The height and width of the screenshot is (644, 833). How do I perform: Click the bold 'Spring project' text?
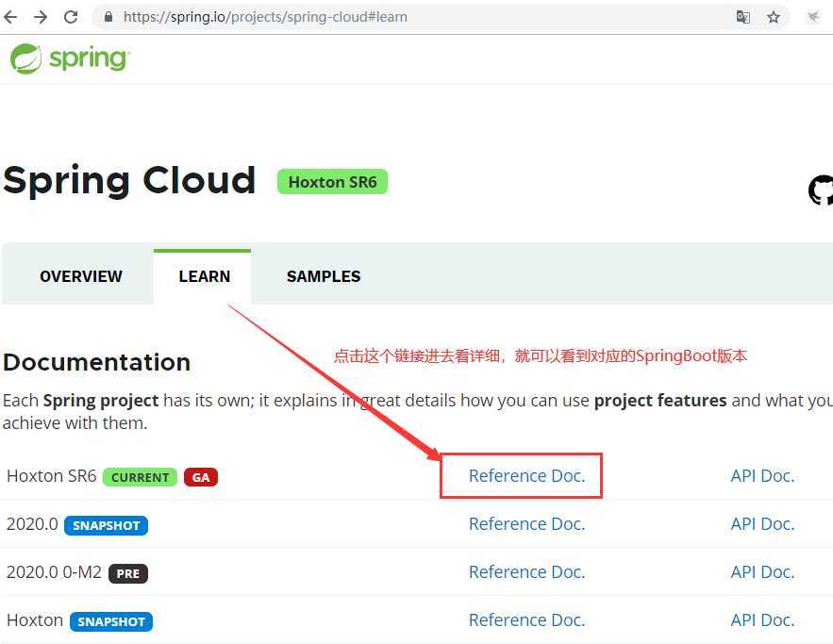(101, 401)
